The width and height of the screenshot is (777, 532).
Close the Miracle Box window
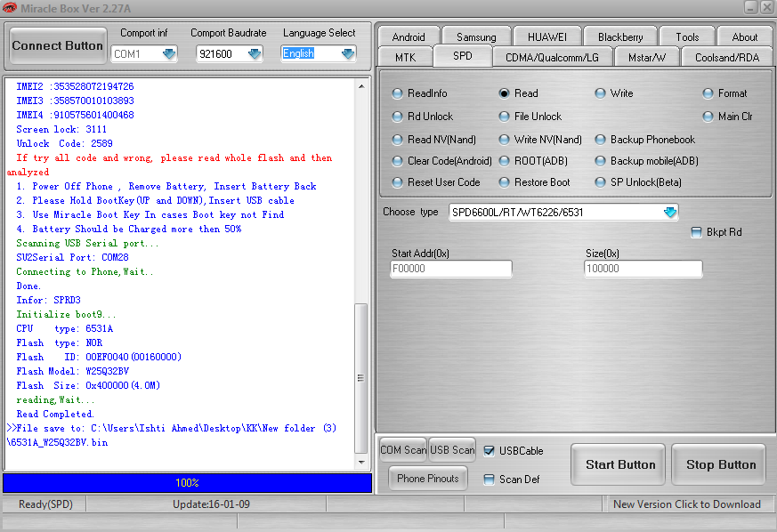tap(766, 7)
